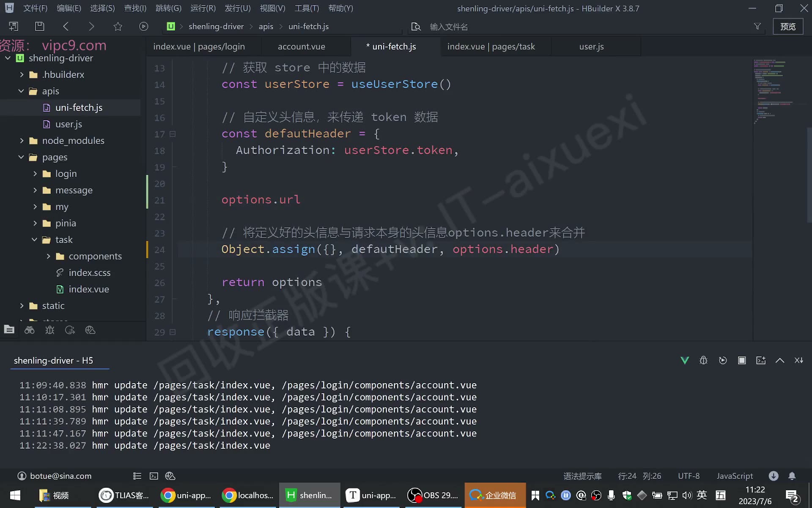Click the notification bell in status bar
Screen dimensions: 812x508
coord(792,476)
